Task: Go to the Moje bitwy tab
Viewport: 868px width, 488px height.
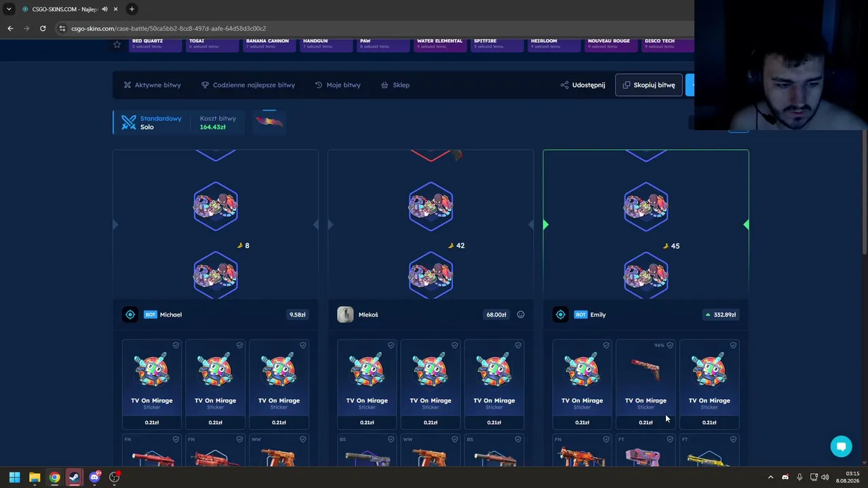Action: tap(338, 85)
